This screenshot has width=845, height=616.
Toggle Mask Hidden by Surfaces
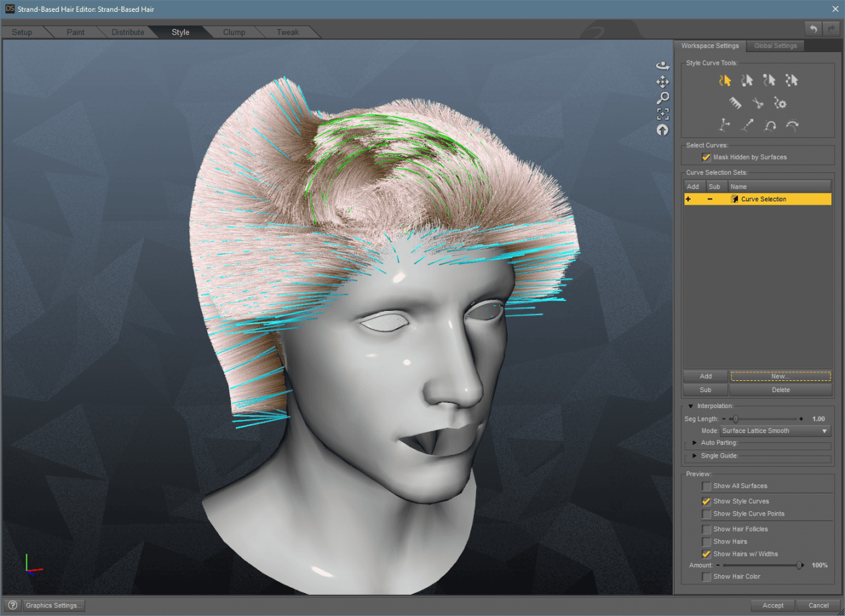[x=706, y=156]
